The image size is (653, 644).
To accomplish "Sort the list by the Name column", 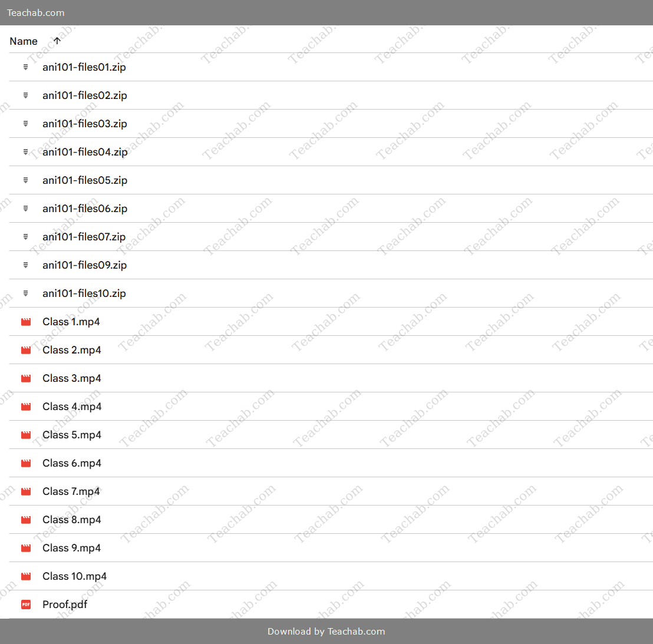I will (x=24, y=41).
